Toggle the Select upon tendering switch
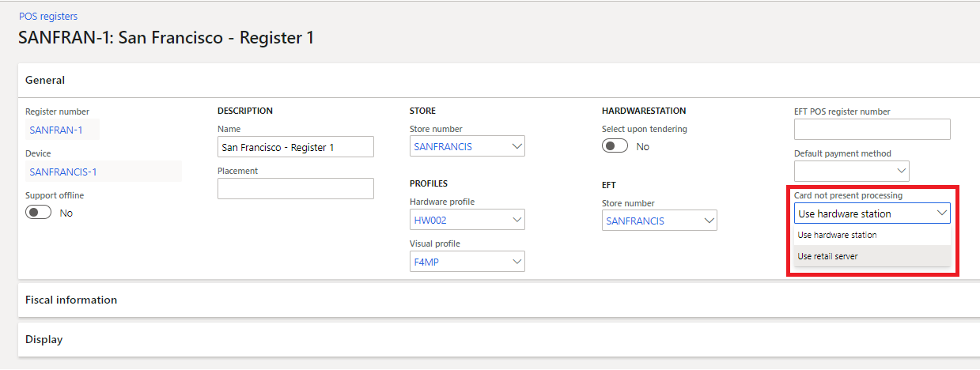Viewport: 980px width, 370px height. [x=615, y=146]
